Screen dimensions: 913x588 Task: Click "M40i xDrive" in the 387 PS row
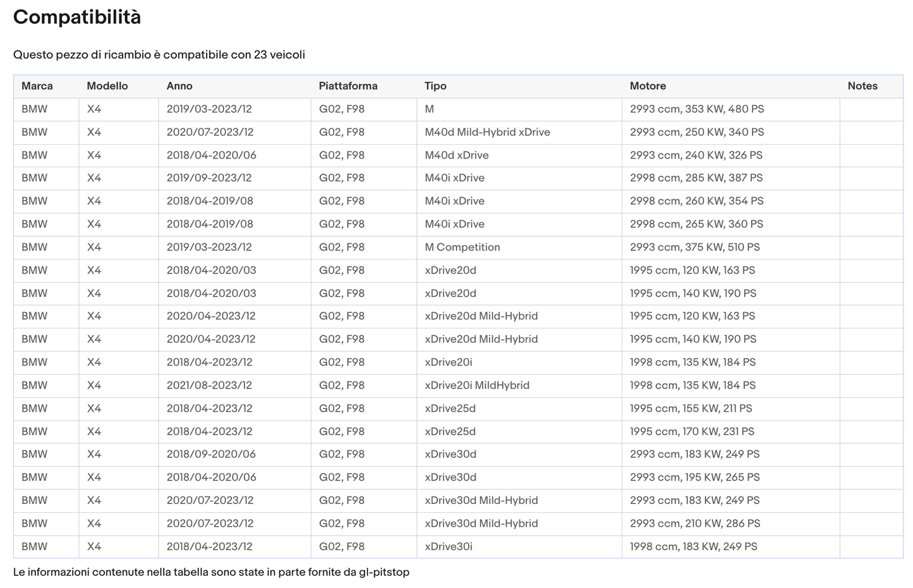(x=455, y=178)
